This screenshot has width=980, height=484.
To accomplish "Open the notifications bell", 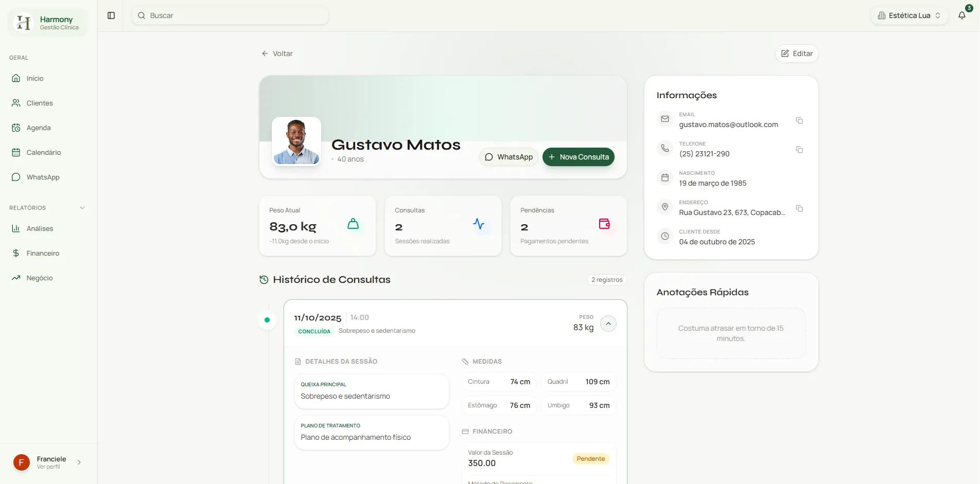I will [961, 15].
